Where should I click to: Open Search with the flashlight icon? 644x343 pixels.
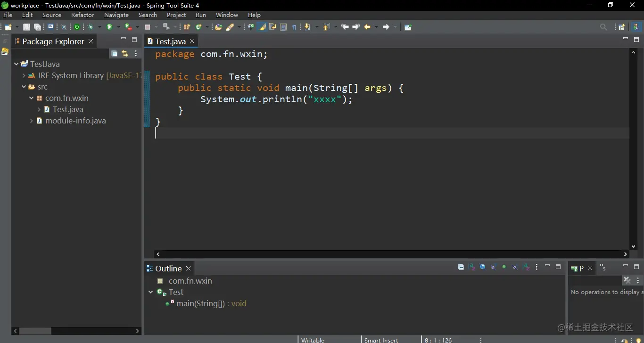coord(230,27)
